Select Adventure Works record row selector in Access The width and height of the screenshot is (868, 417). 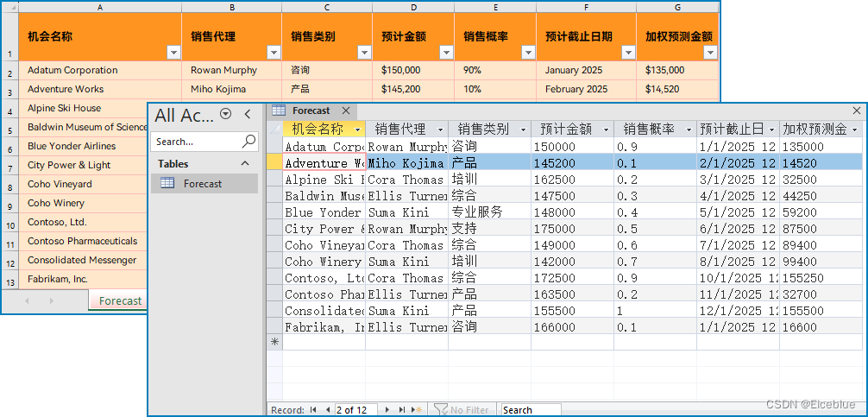pos(274,163)
